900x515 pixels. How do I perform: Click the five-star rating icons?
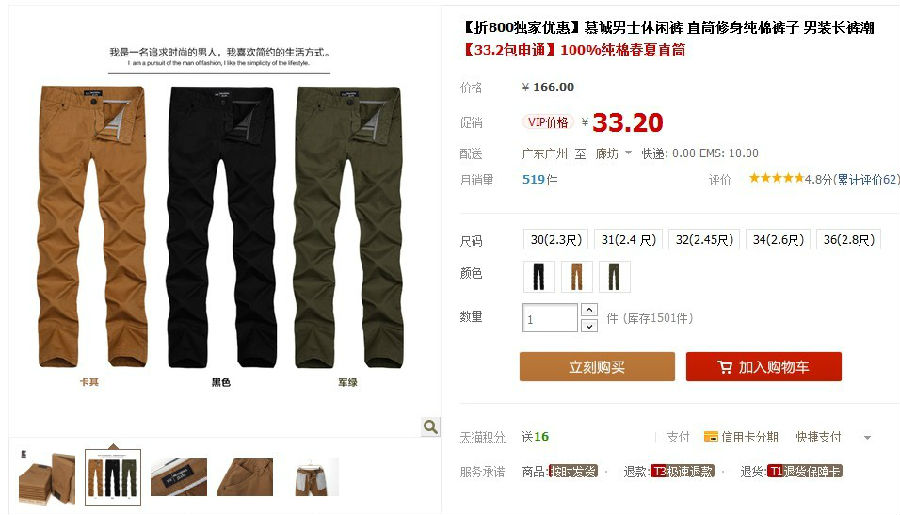tap(776, 178)
